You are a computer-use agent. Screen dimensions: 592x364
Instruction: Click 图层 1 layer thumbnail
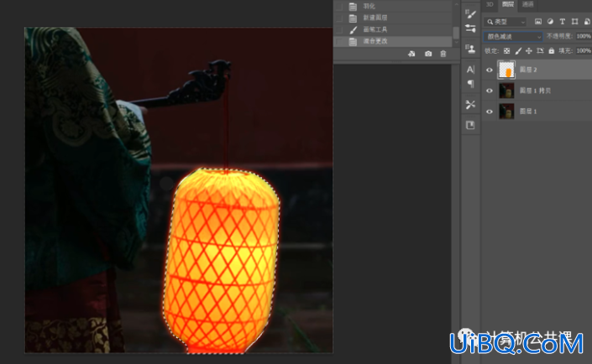click(506, 112)
